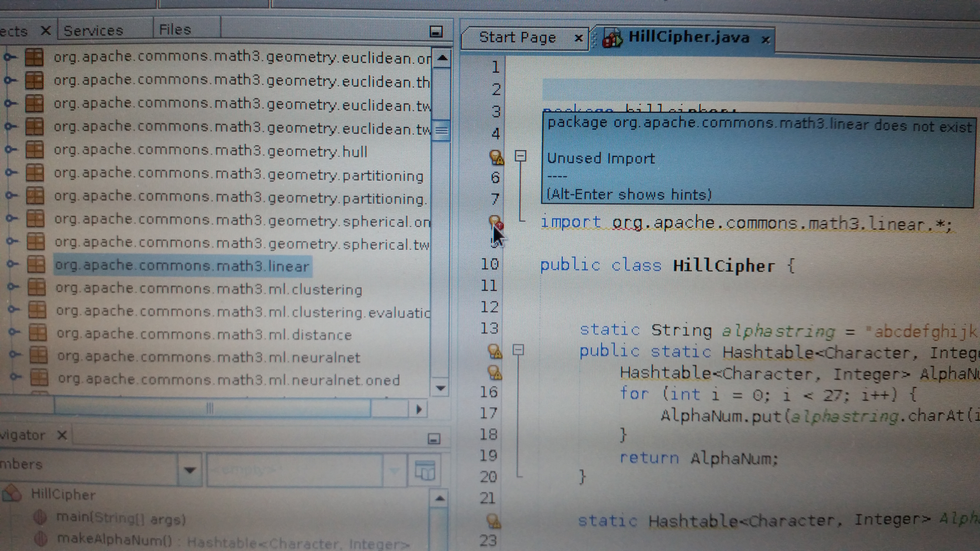Click the package icon of ml.neuralnet
The height and width of the screenshot is (551, 980).
[x=39, y=355]
